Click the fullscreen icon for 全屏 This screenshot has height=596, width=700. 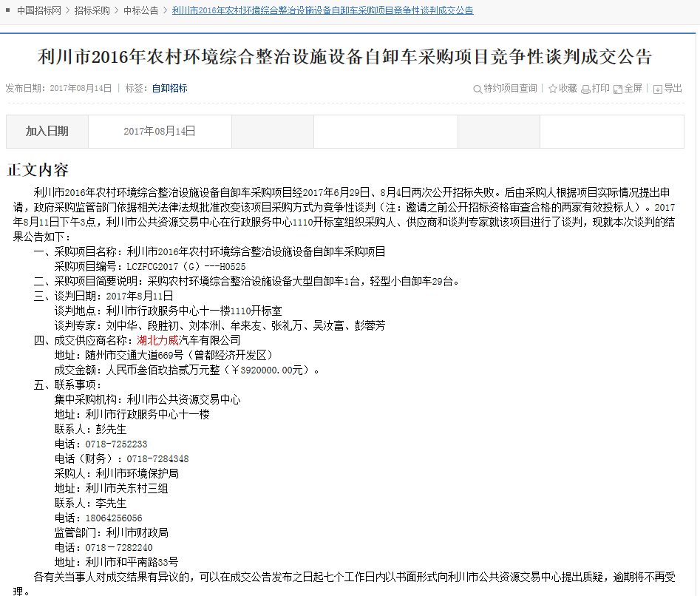coord(618,89)
